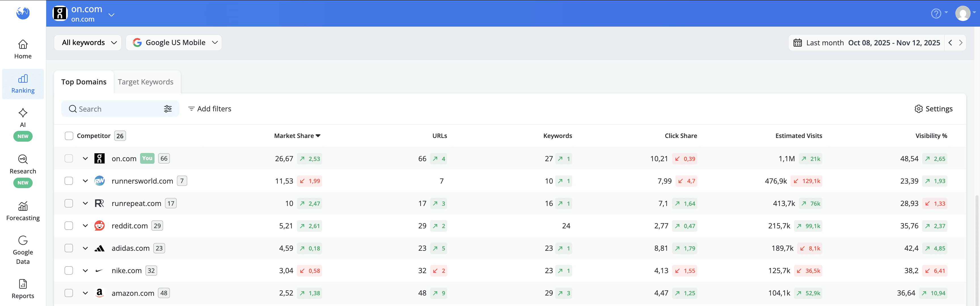Click on.com market share value 26,67
Viewport: 980px width, 306px height.
coord(284,158)
